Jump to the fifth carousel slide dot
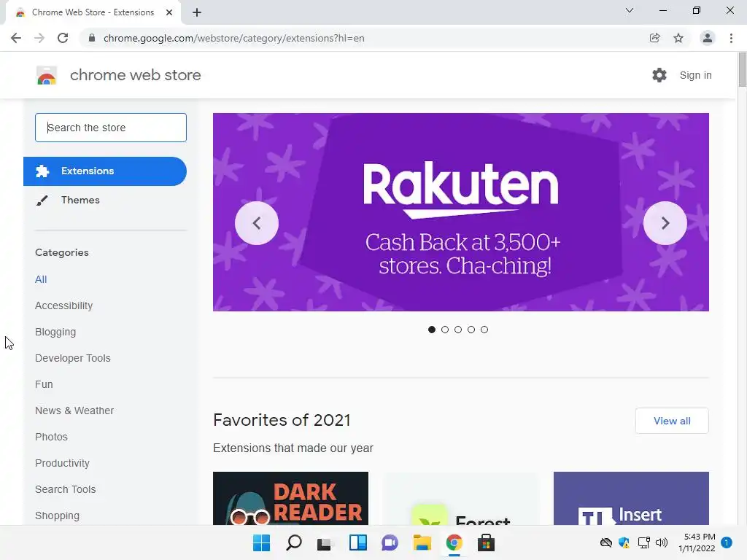This screenshot has width=747, height=560. 484,330
